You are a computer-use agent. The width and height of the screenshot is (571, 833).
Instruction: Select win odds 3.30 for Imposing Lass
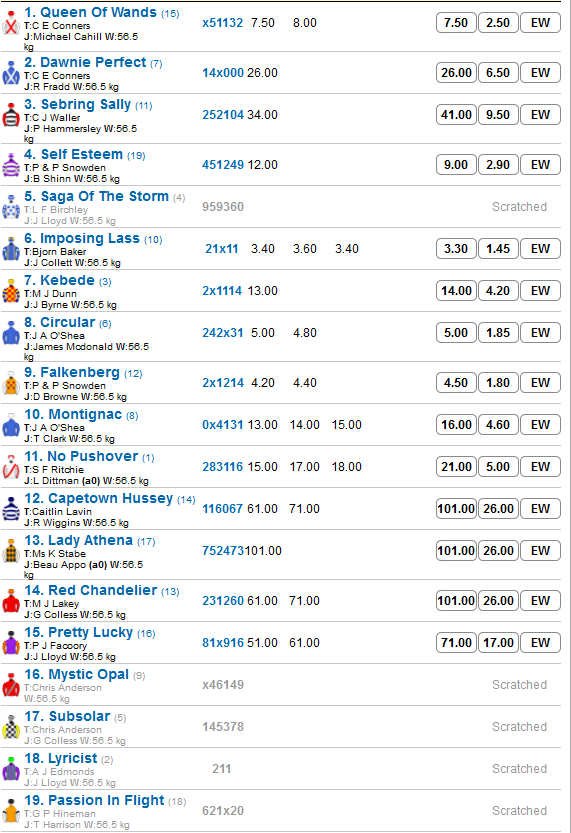tap(456, 249)
